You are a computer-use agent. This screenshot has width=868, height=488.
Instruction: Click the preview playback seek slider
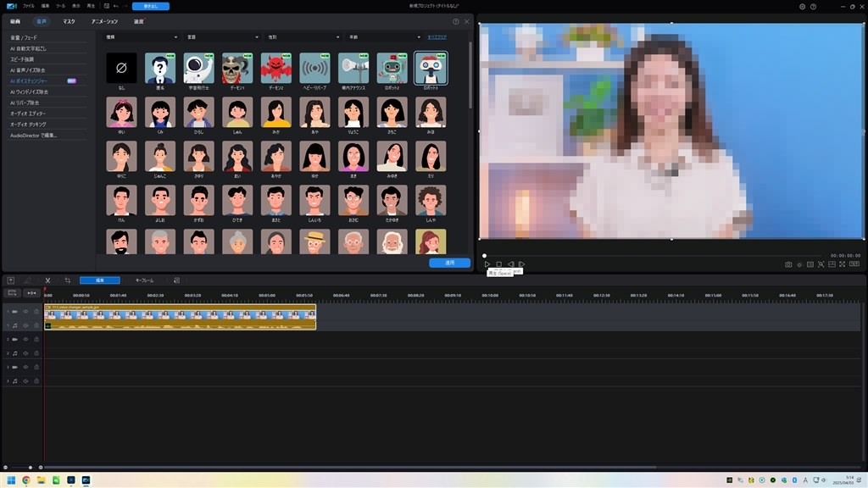click(651, 255)
